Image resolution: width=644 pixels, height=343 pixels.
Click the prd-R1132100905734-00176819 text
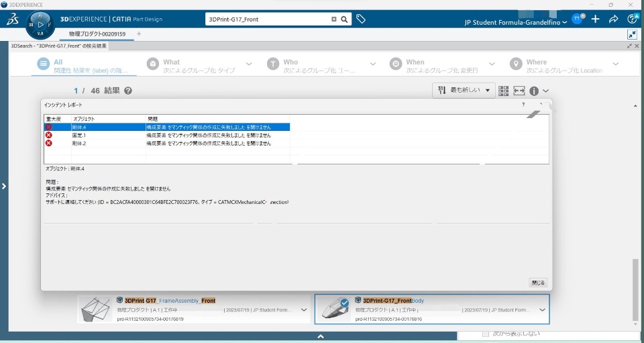150,319
